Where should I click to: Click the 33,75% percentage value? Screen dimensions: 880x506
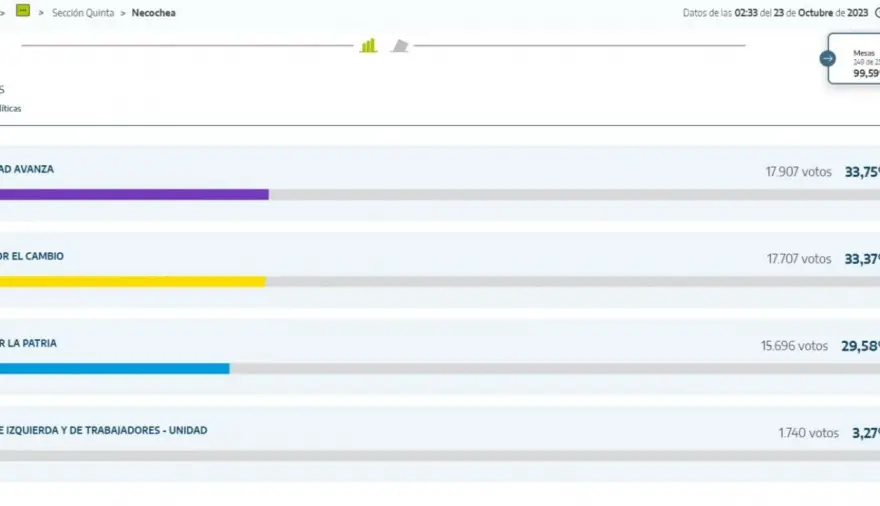[862, 172]
